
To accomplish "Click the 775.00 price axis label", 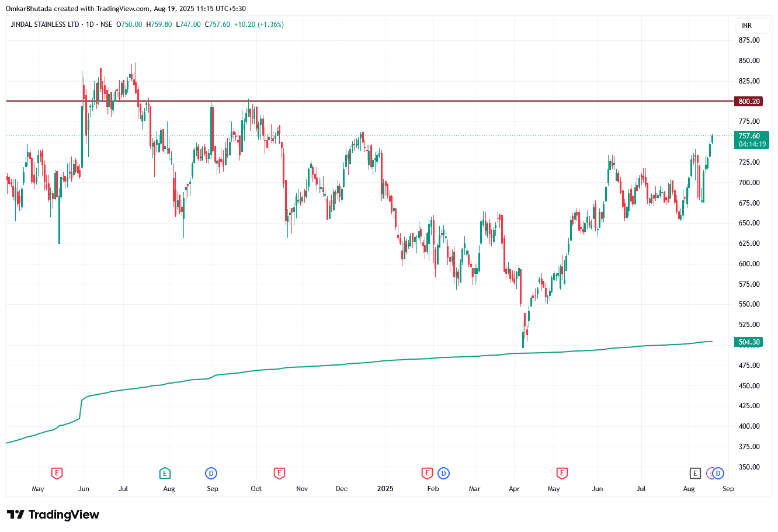I will [749, 121].
